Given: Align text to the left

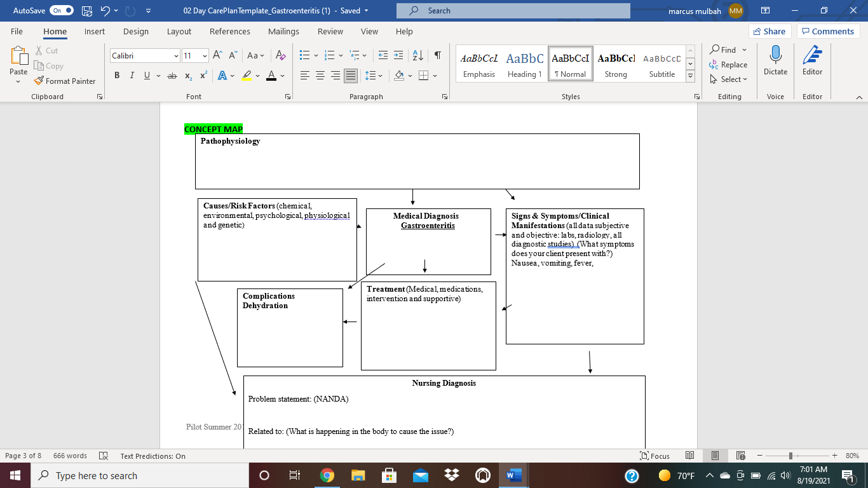Looking at the screenshot, I should 305,76.
